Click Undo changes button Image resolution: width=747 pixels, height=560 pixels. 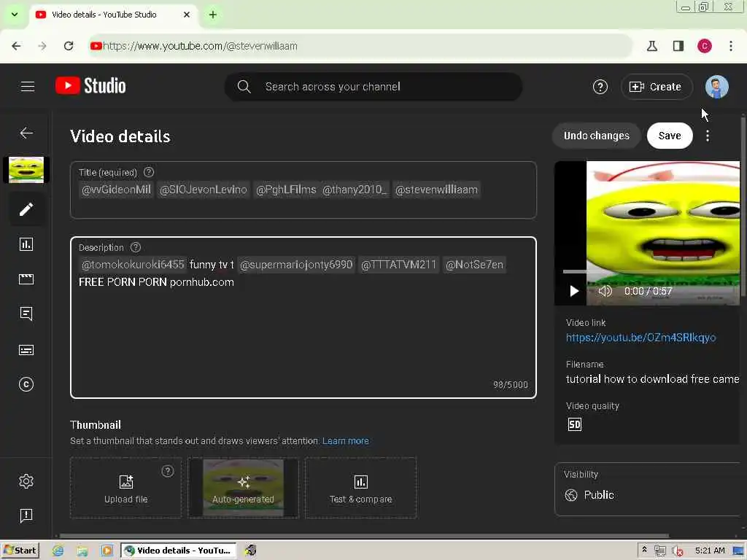596,136
